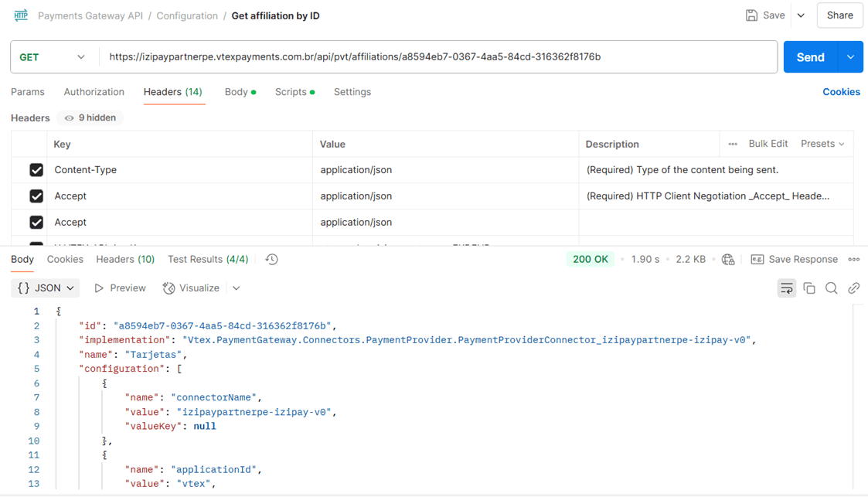Screen dimensions: 868x497
Task: Click the id value on line 2
Action: [222, 325]
